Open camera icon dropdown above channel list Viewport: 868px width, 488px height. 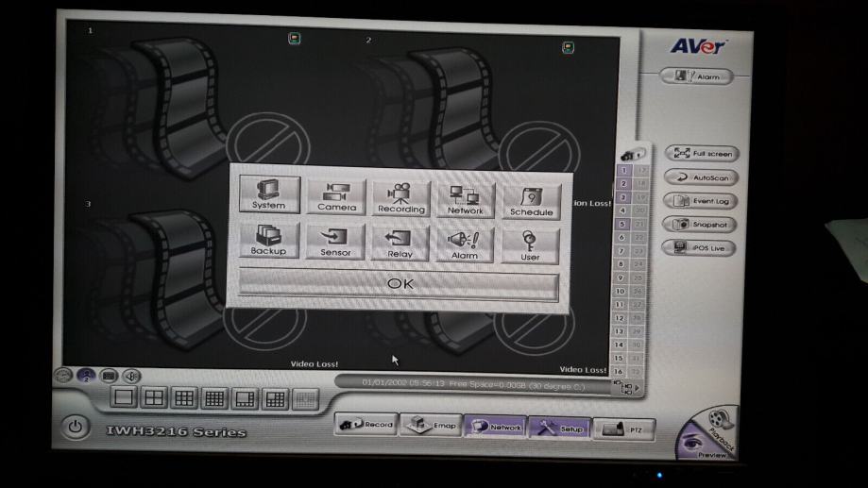tap(633, 155)
